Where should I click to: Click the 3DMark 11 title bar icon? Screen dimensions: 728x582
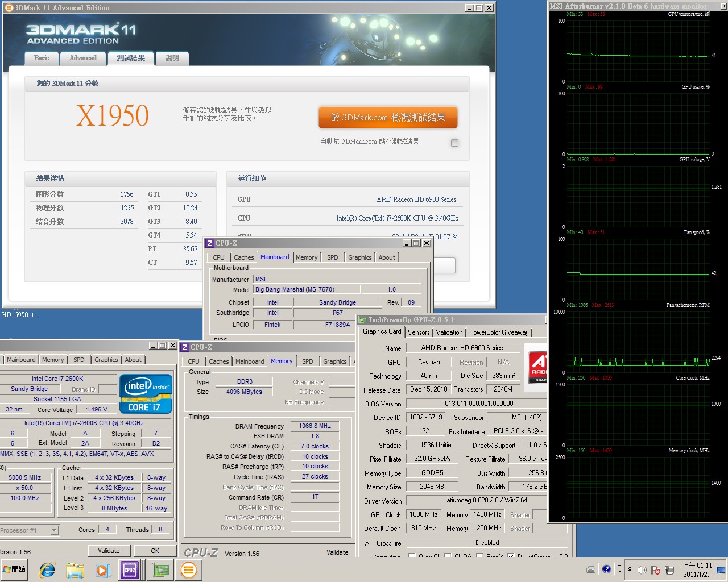click(9, 7)
